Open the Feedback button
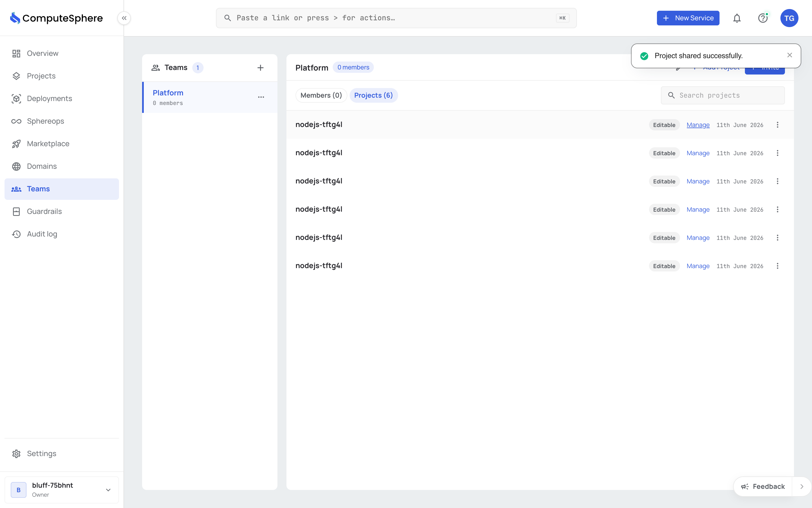The image size is (812, 508). click(x=763, y=487)
